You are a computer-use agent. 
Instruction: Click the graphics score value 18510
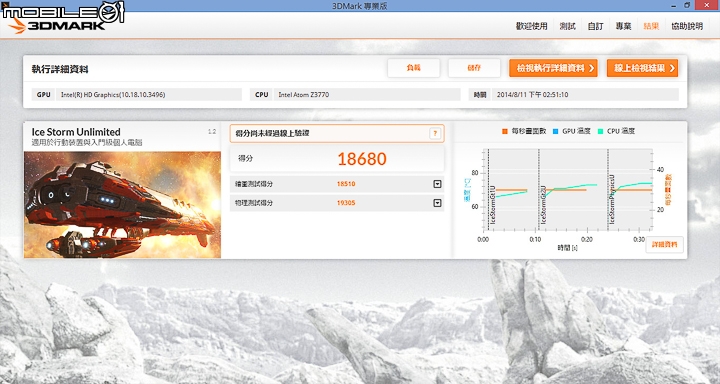(346, 184)
